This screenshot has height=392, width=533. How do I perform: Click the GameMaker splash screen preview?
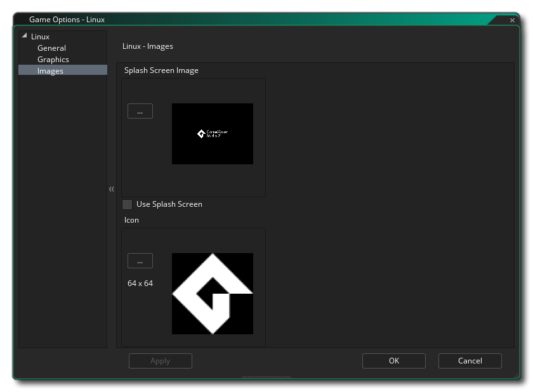click(212, 134)
